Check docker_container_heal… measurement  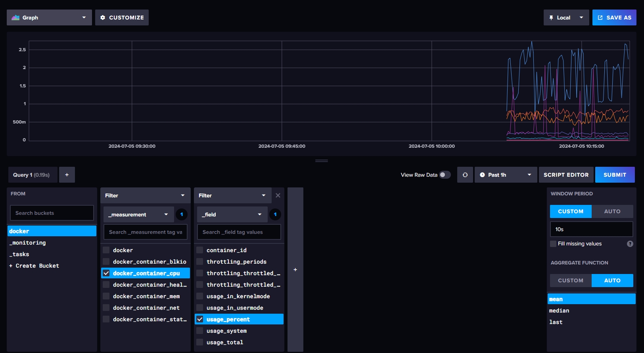click(x=106, y=285)
